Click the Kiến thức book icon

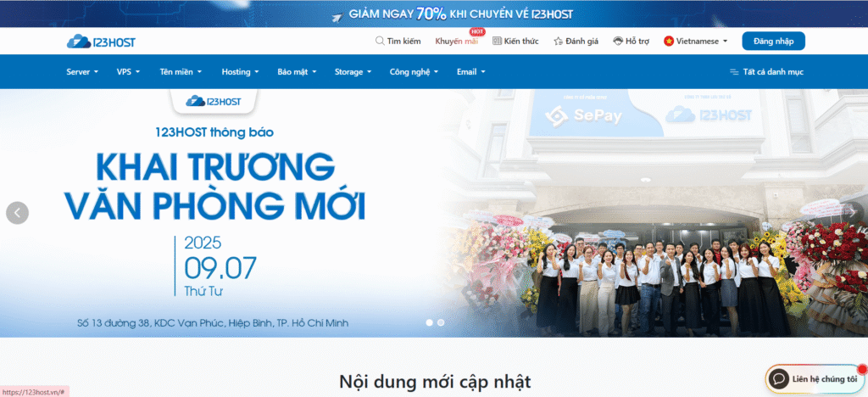pos(497,41)
